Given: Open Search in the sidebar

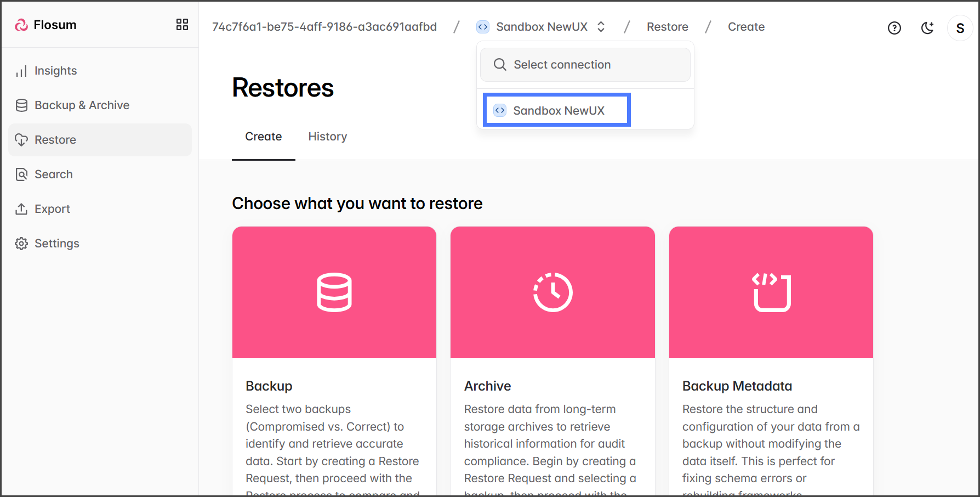Looking at the screenshot, I should coord(53,174).
